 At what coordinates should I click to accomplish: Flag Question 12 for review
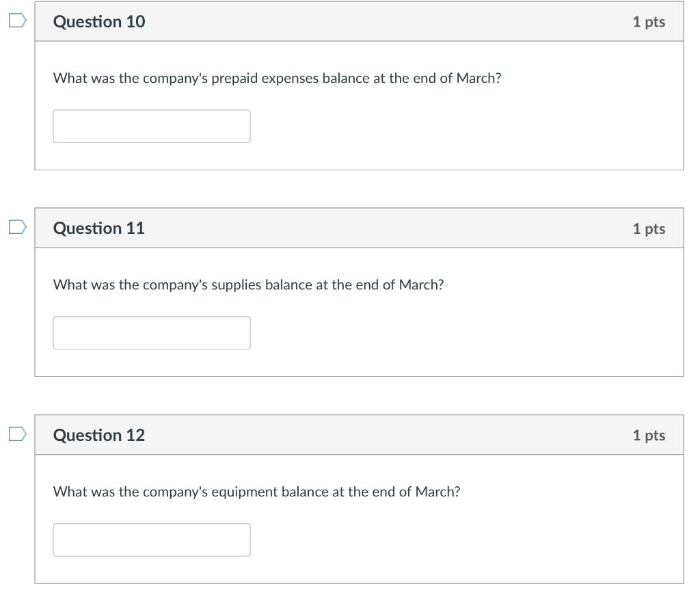[17, 434]
